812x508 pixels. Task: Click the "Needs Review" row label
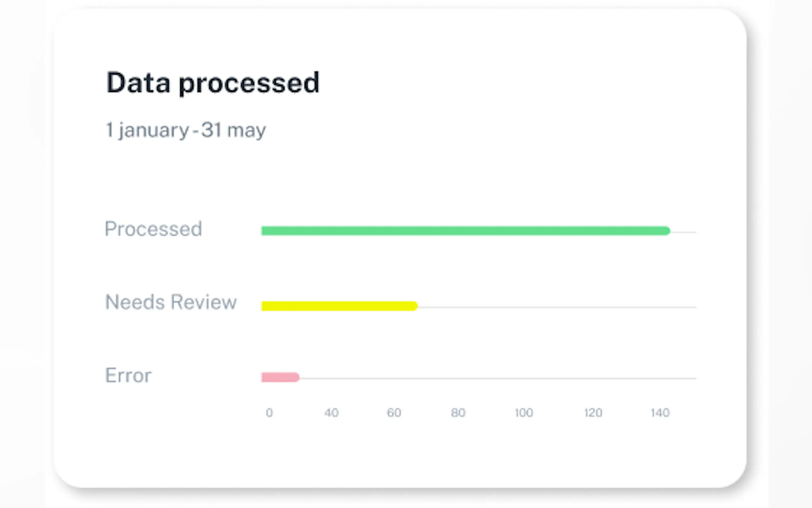[x=171, y=302]
